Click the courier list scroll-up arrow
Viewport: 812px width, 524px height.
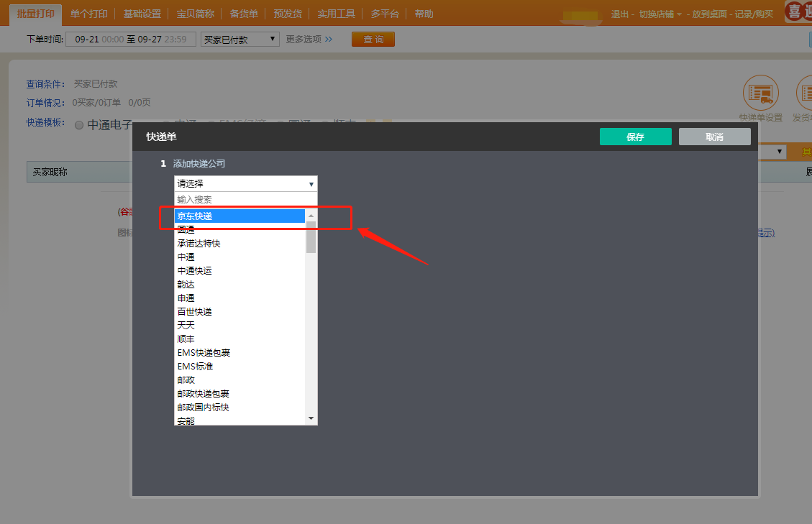click(x=311, y=216)
